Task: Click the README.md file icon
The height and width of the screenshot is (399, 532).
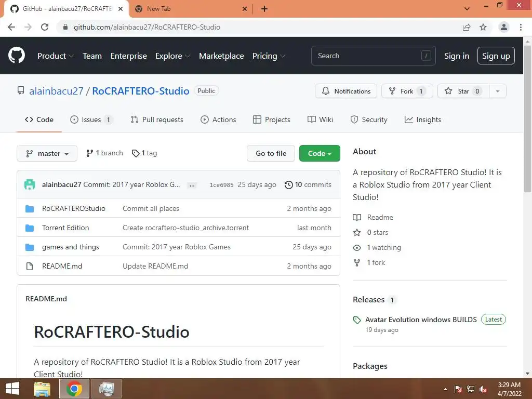Action: 30,267
